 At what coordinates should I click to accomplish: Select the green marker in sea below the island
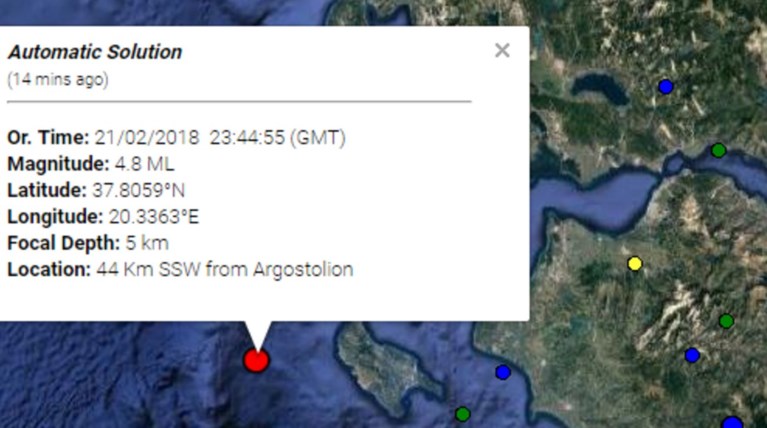[x=463, y=414]
